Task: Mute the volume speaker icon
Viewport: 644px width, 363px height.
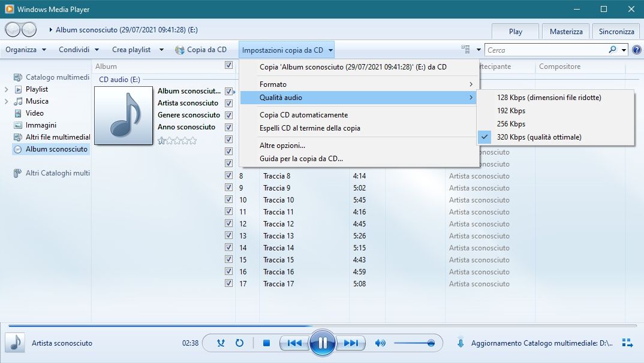Action: 380,343
